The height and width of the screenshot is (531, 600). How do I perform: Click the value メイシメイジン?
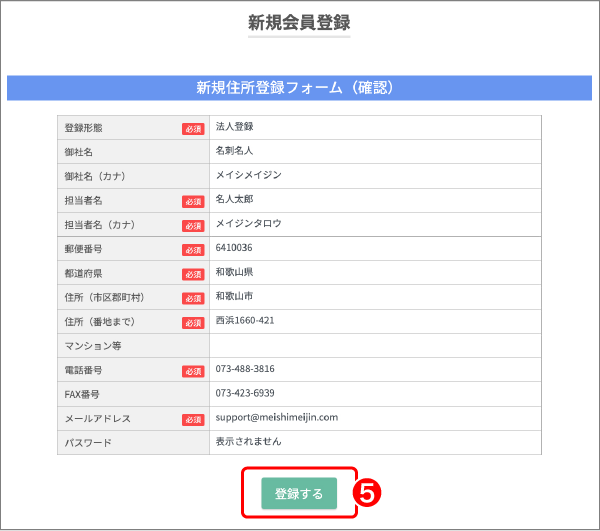pyautogui.click(x=248, y=175)
